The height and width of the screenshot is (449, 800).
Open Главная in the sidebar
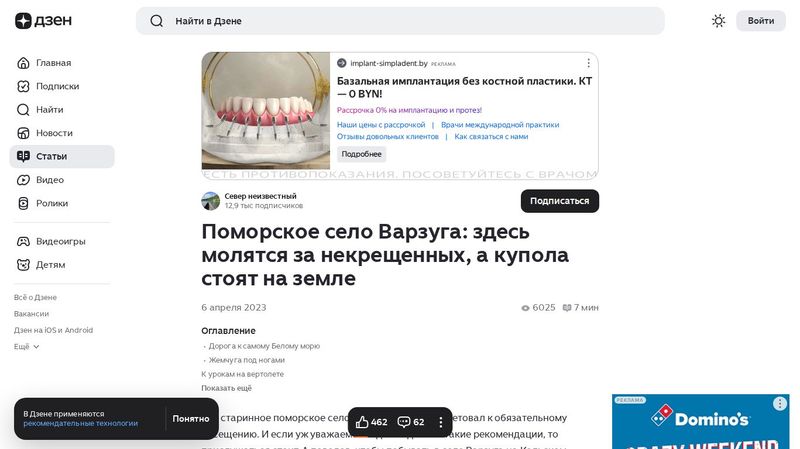[x=53, y=63]
